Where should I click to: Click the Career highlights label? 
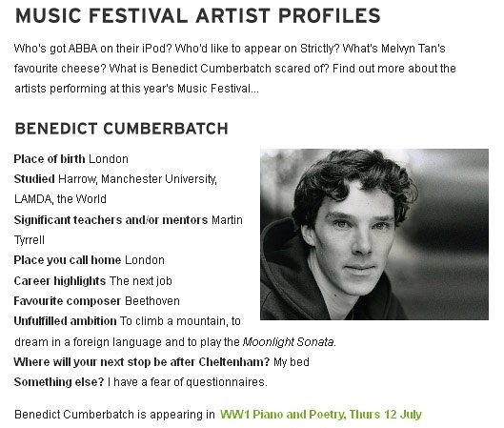[x=60, y=281]
